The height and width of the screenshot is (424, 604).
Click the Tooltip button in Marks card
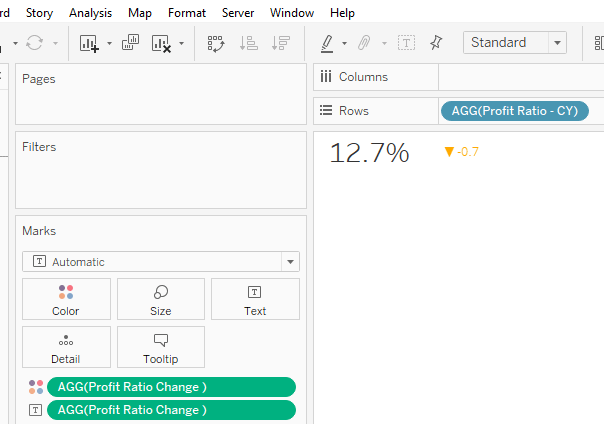pos(160,347)
